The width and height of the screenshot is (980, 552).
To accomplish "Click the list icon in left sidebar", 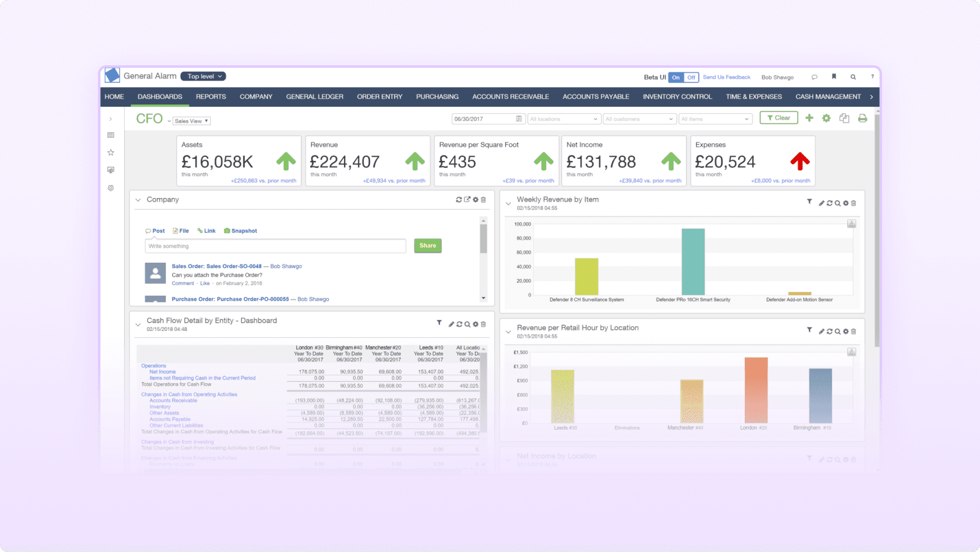I will [111, 135].
